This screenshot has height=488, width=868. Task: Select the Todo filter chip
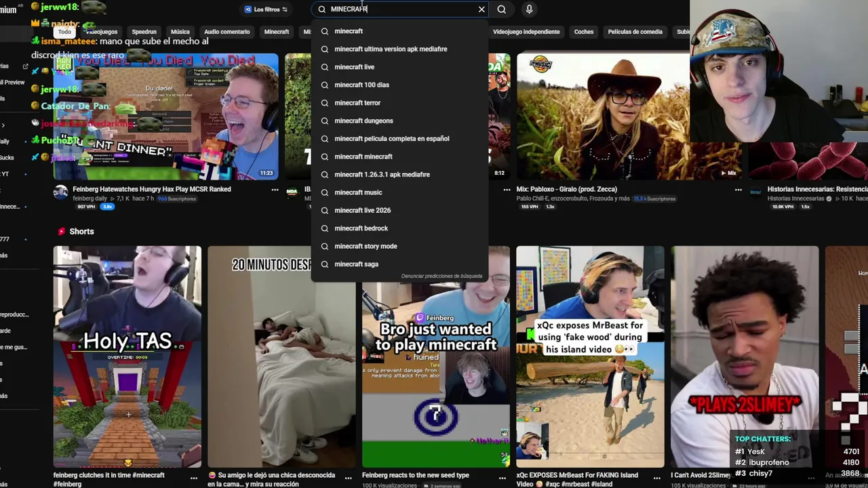[x=64, y=32]
